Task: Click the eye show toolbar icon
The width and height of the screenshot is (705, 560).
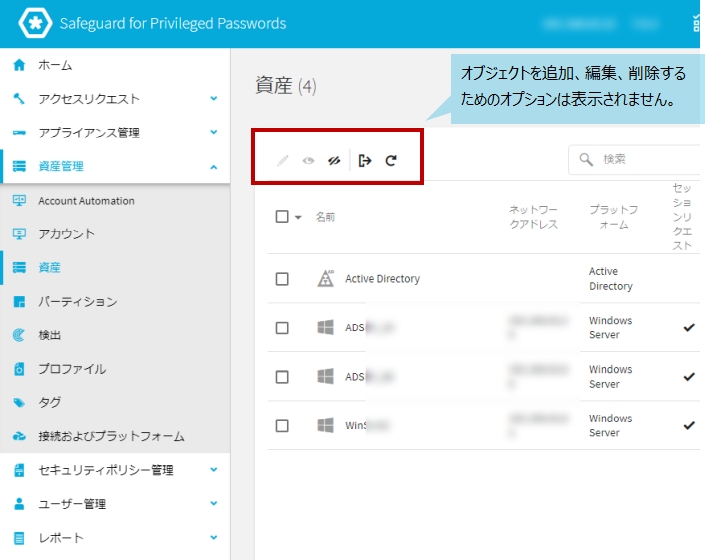Action: [x=308, y=160]
